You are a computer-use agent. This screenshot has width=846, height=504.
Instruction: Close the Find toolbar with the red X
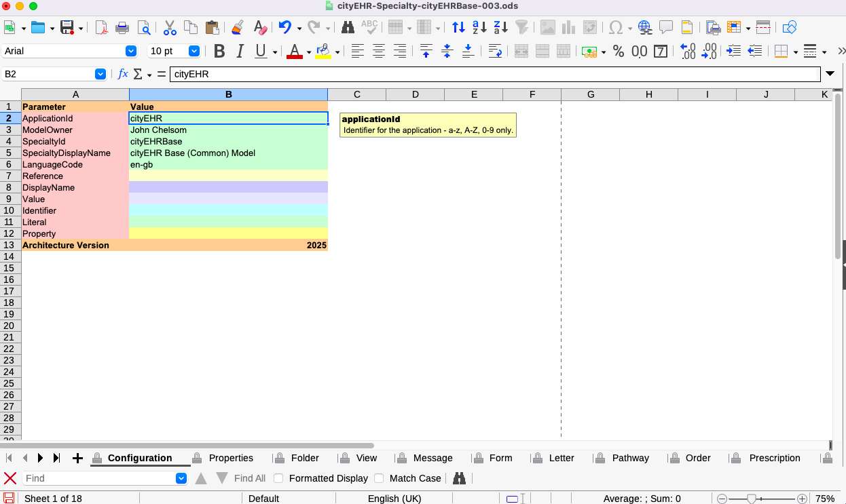[10, 478]
